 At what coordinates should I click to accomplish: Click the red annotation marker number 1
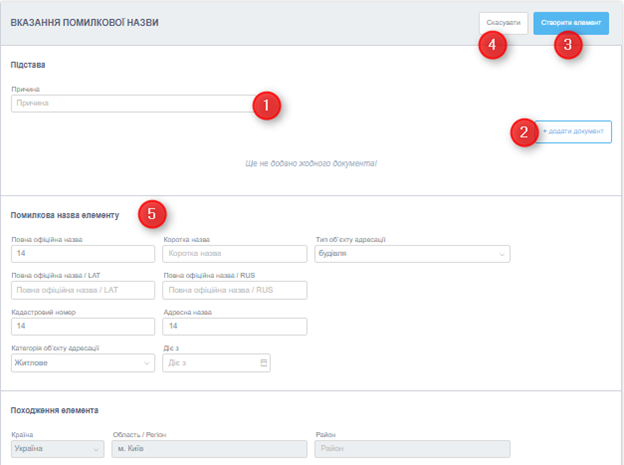[265, 104]
